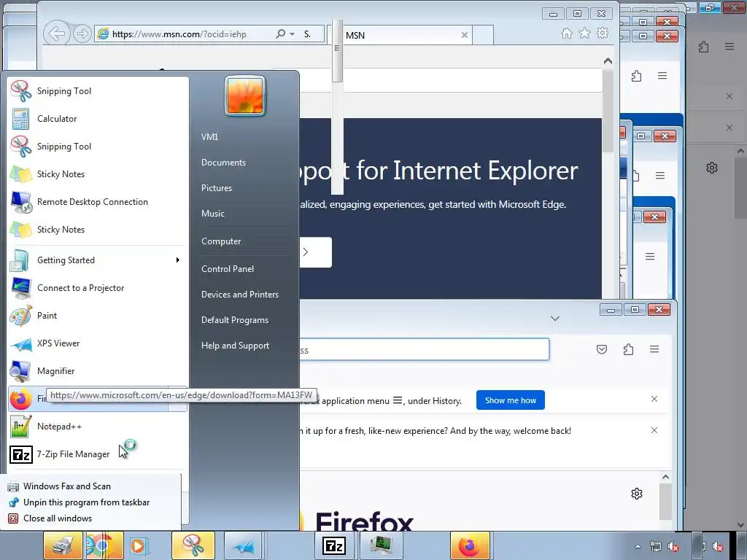This screenshot has width=747, height=560.
Task: Click Internet Explorer Home icon
Action: 566,34
